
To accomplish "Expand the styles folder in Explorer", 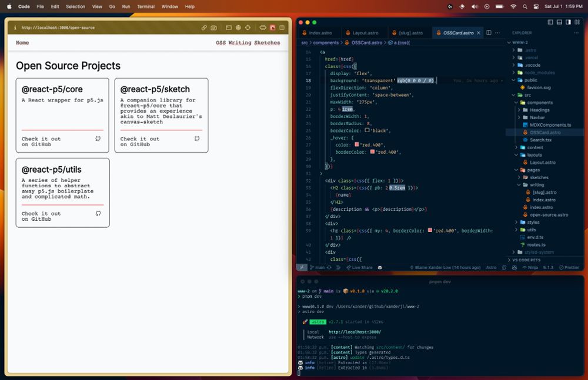I will coord(533,223).
